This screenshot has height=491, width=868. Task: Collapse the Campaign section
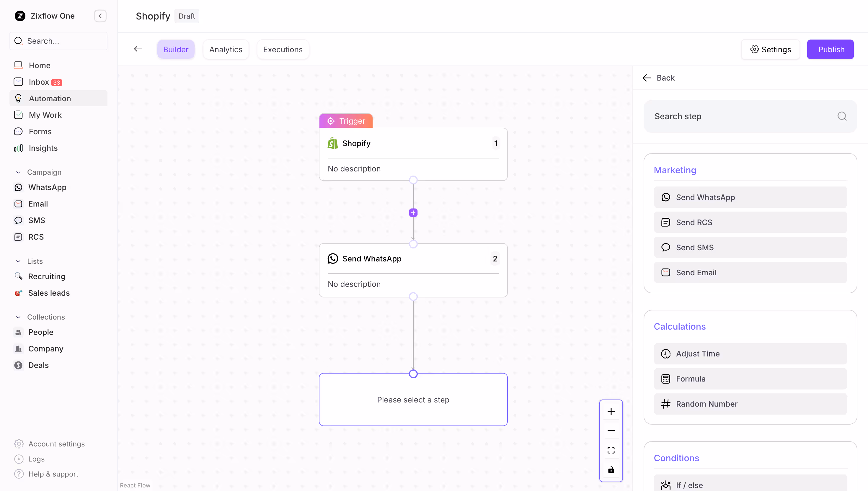[x=19, y=172]
